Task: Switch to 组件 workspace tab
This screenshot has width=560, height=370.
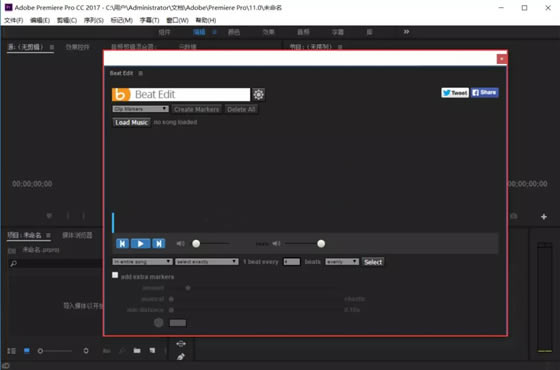Action: pyautogui.click(x=164, y=32)
